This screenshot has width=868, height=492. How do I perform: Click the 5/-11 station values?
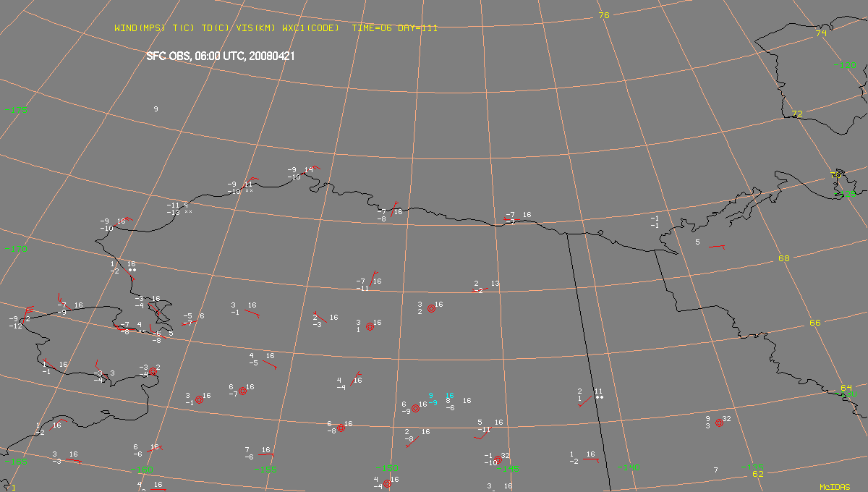coord(484,425)
